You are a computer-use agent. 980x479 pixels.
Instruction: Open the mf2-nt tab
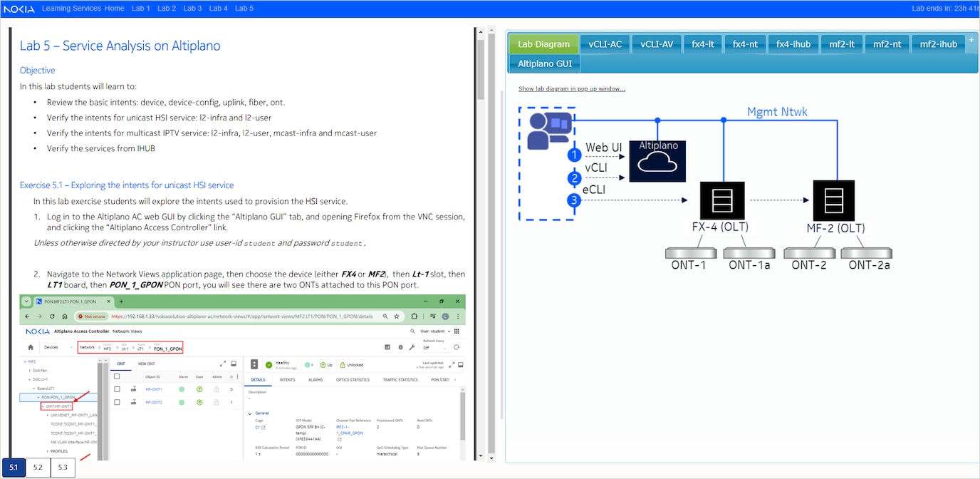(887, 43)
